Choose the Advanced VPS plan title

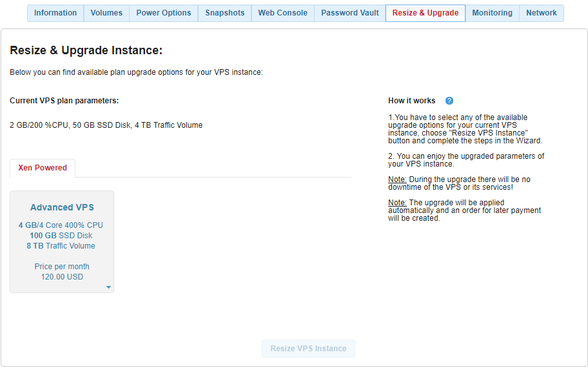coord(62,207)
